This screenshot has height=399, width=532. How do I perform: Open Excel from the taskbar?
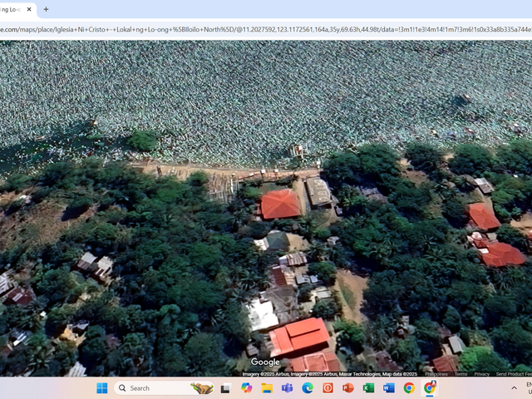tap(368, 388)
